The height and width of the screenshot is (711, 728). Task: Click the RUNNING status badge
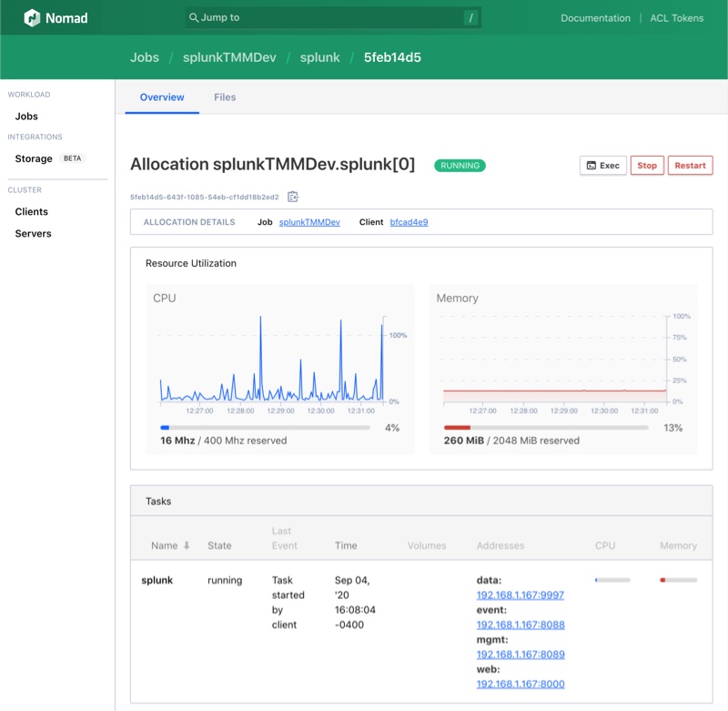(460, 166)
